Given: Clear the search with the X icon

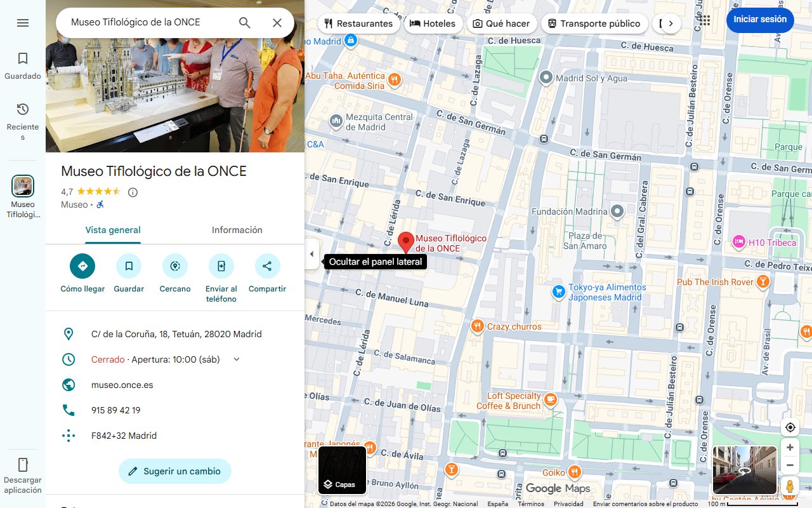Looking at the screenshot, I should tap(277, 23).
